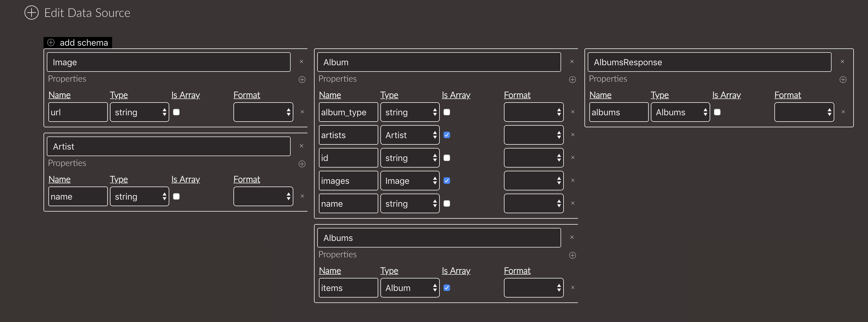Delete the items property row

click(573, 288)
